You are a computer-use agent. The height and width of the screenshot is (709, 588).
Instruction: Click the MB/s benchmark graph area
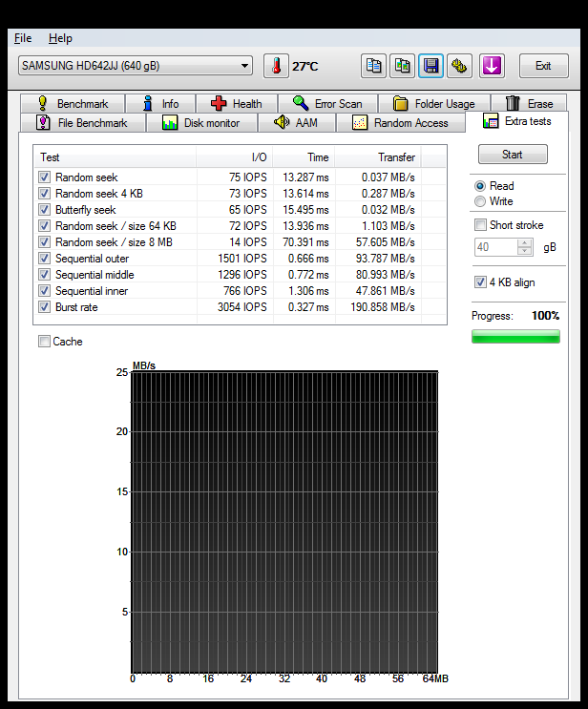[284, 522]
